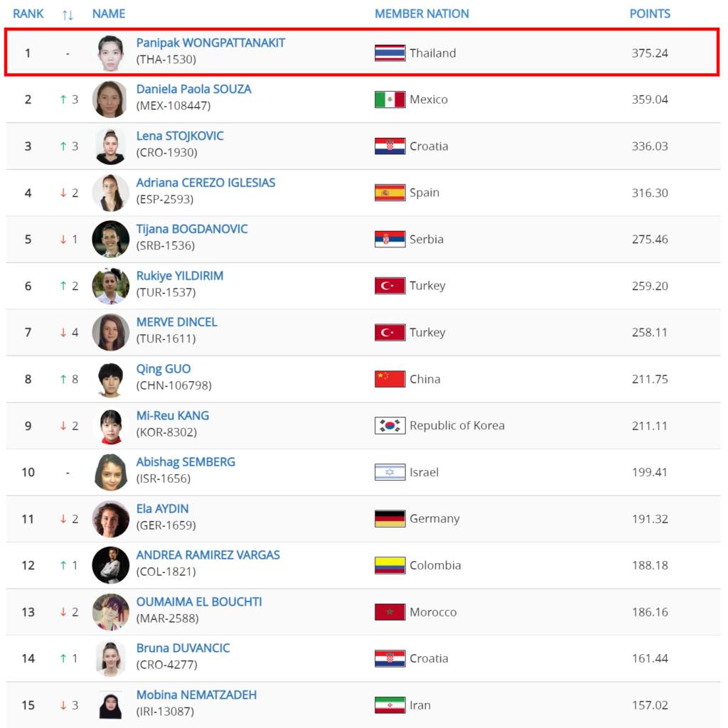Click the Republic of Korea flag icon
728x728 pixels.
tap(390, 425)
